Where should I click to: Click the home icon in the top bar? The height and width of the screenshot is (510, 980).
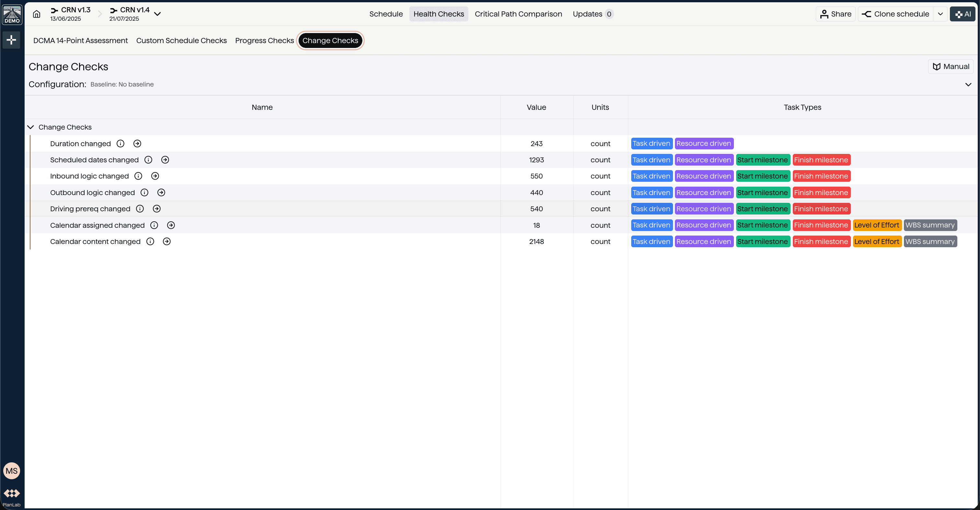pyautogui.click(x=36, y=14)
